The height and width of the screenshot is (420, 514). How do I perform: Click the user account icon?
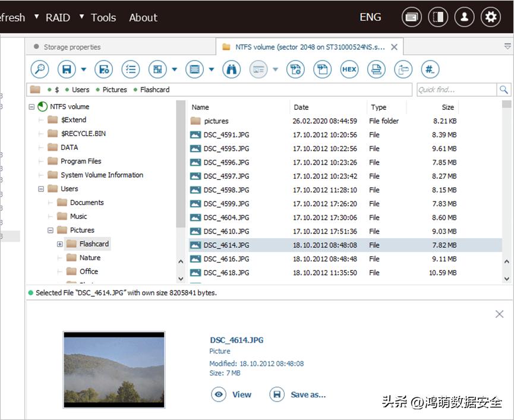pyautogui.click(x=464, y=17)
